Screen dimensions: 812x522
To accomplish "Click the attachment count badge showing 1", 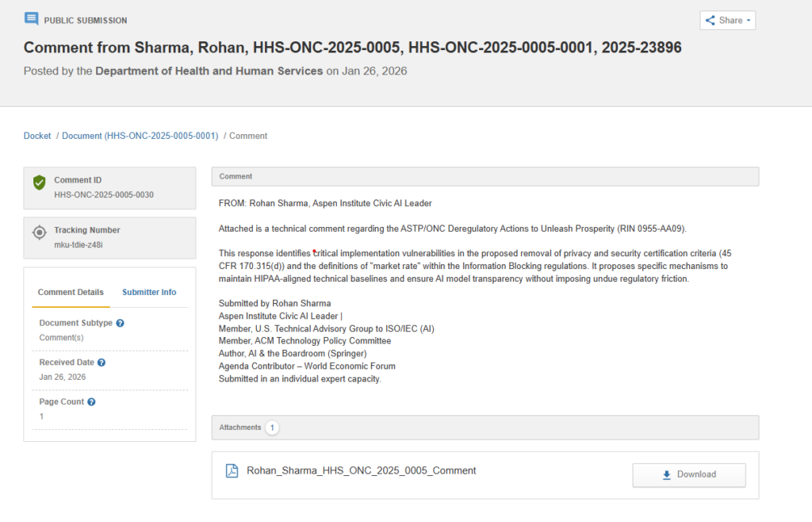I will coord(272,428).
